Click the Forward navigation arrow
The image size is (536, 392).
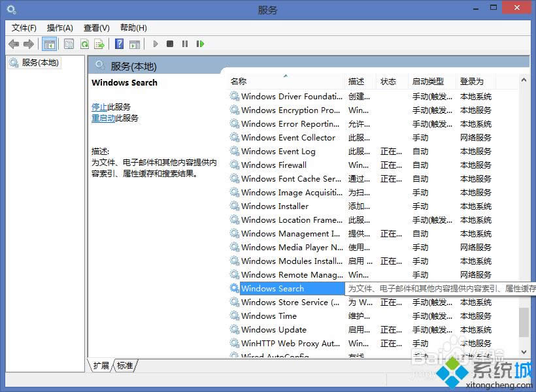29,44
